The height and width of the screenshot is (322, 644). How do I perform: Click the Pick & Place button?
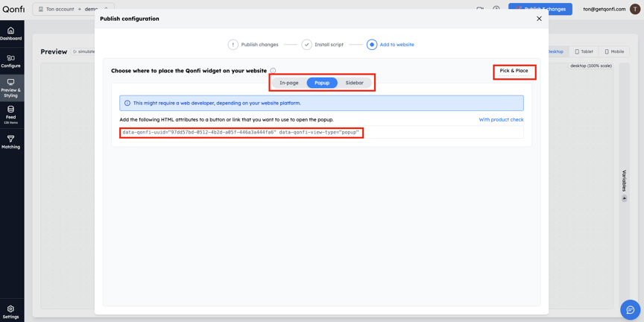click(514, 71)
